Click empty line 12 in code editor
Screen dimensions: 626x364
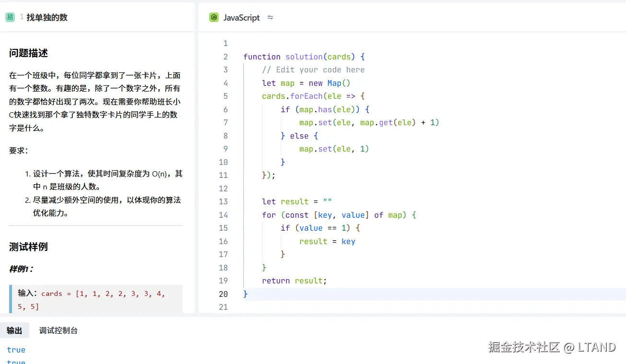coord(336,188)
